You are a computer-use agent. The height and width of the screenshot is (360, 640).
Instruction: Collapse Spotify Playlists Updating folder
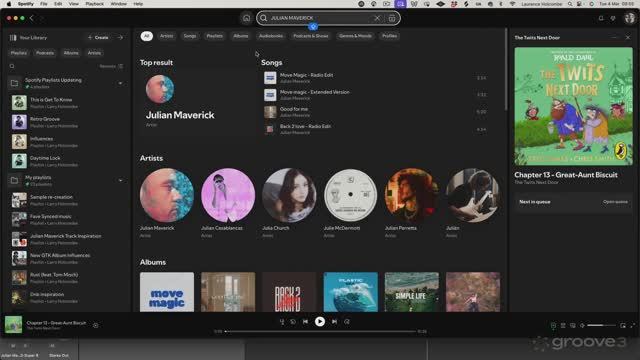click(120, 83)
